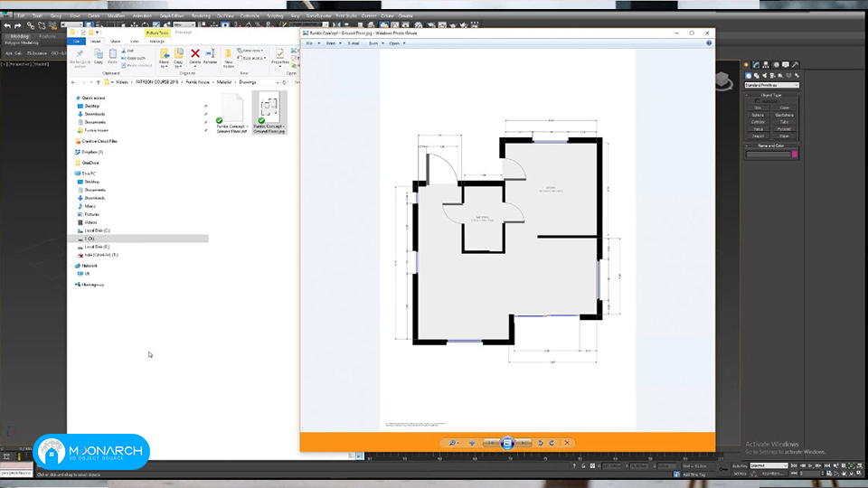Click Explorer address bar refresh button
The width and height of the screenshot is (868, 488).
pyautogui.click(x=285, y=82)
